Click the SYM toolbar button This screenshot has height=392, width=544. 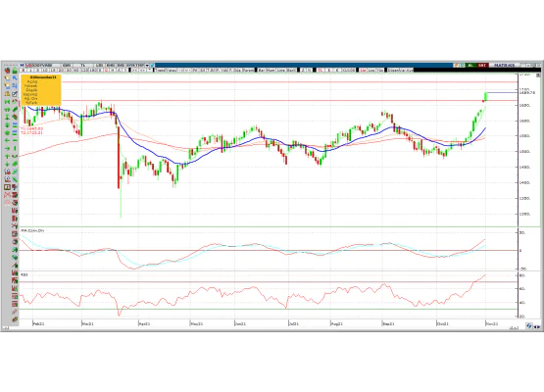click(x=131, y=65)
